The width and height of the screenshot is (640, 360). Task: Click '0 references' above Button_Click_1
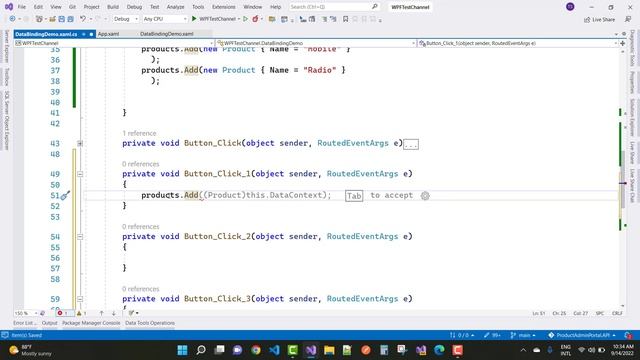[141, 164]
